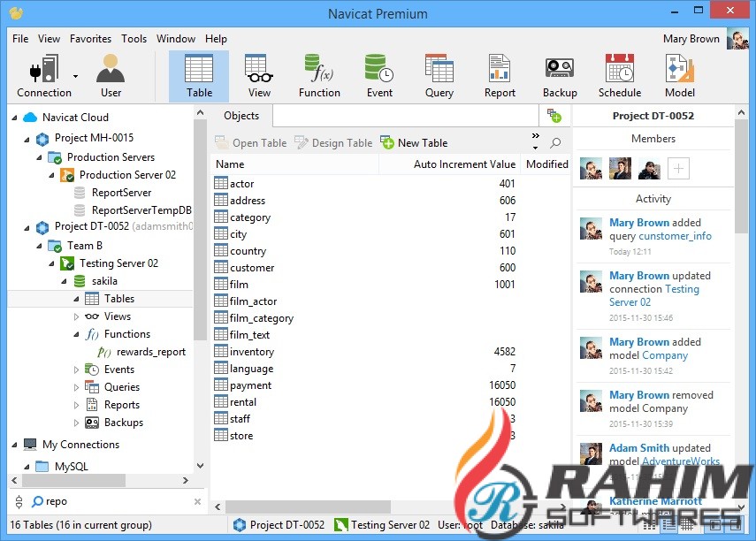The width and height of the screenshot is (756, 541).
Task: Open the Help menu
Action: point(216,39)
